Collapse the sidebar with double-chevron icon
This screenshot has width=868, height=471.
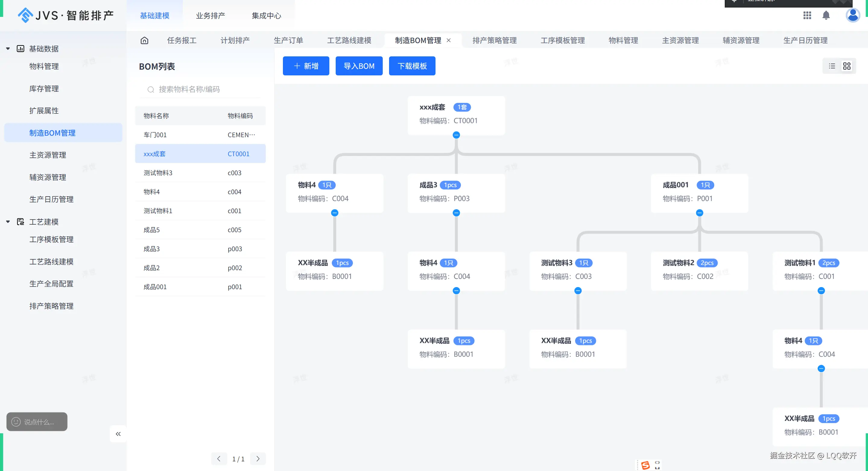point(118,434)
